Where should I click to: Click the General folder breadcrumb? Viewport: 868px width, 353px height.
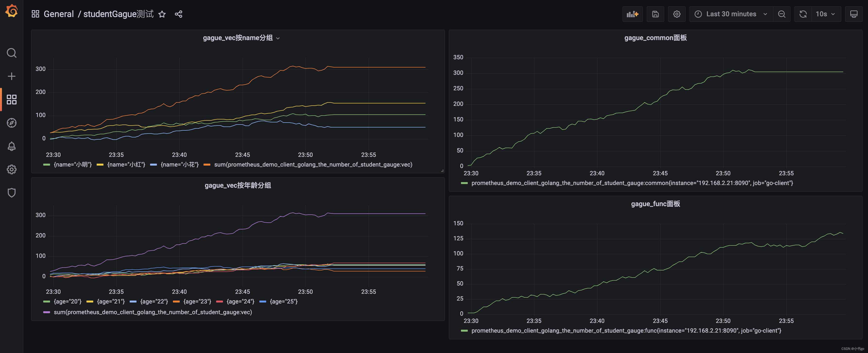pos(59,14)
